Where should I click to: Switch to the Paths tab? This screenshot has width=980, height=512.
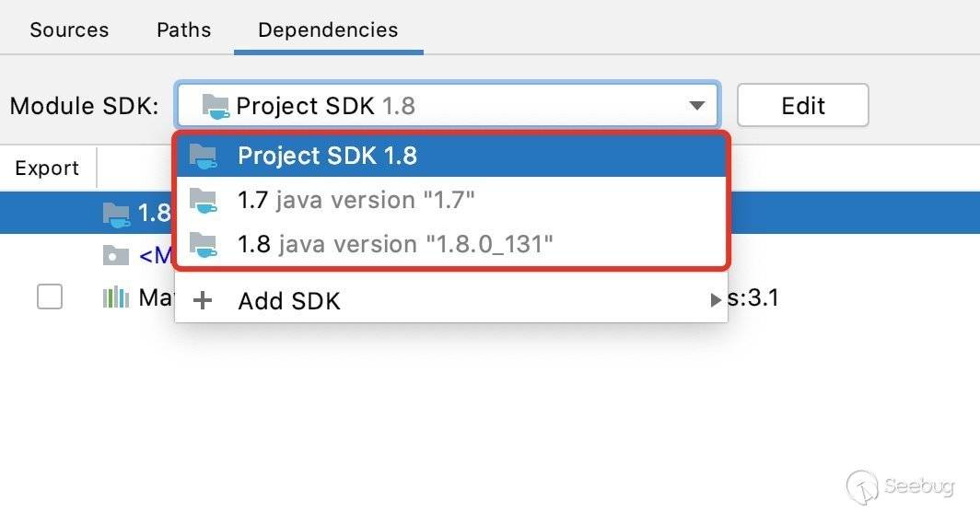pyautogui.click(x=183, y=29)
